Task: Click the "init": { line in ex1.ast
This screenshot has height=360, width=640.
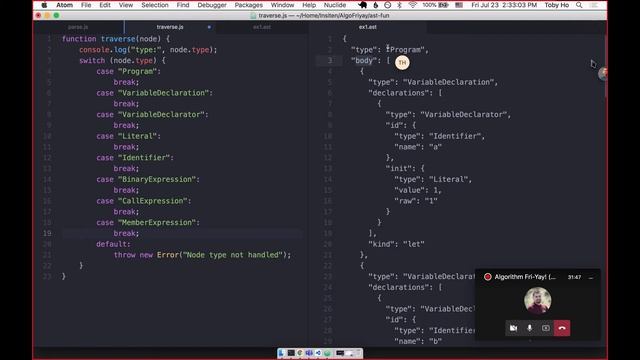Action: click(x=405, y=169)
